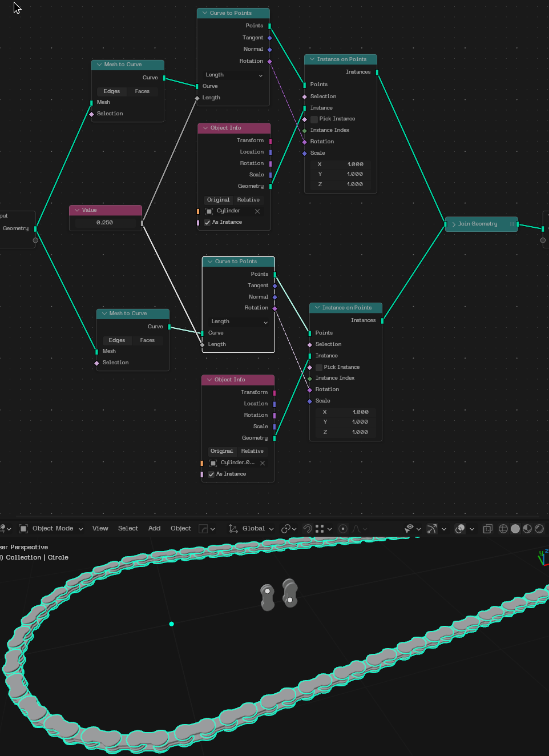The height and width of the screenshot is (756, 549).
Task: Select Faces mode in top Mesh to Curve
Action: pyautogui.click(x=142, y=91)
